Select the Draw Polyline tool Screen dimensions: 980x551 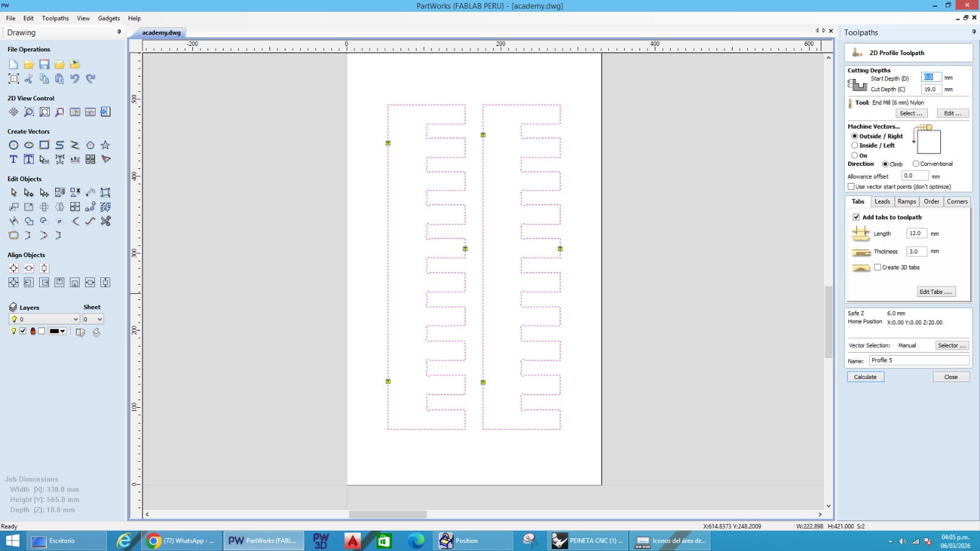point(74,145)
